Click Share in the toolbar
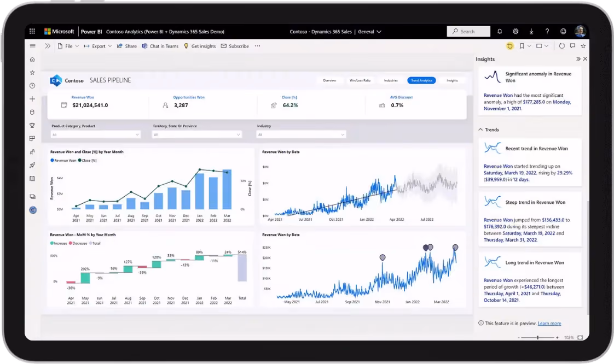Image resolution: width=614 pixels, height=364 pixels. click(127, 46)
